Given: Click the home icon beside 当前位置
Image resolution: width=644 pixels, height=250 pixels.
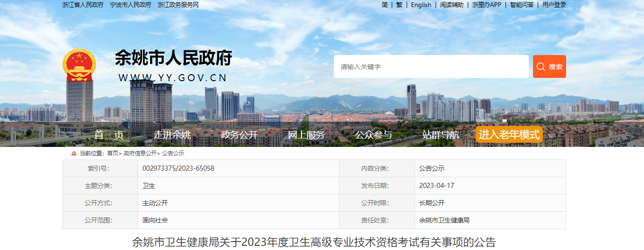Looking at the screenshot, I should (74, 153).
